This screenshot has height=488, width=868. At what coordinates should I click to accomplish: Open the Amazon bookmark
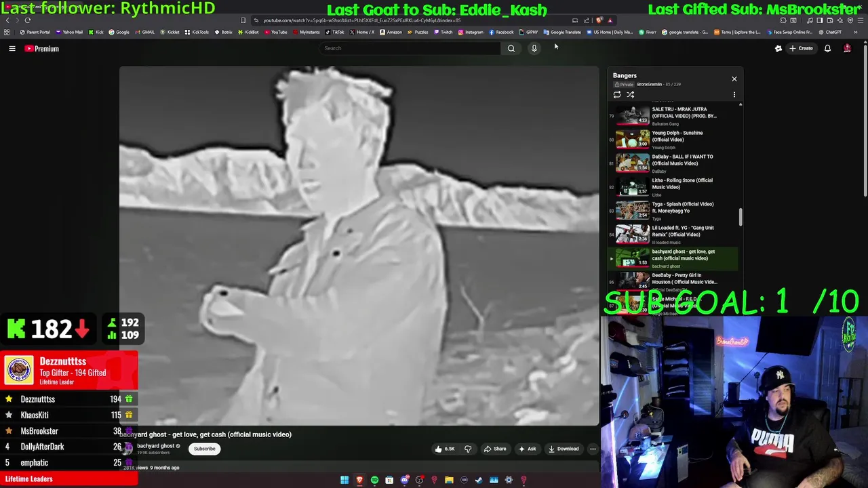pos(391,33)
